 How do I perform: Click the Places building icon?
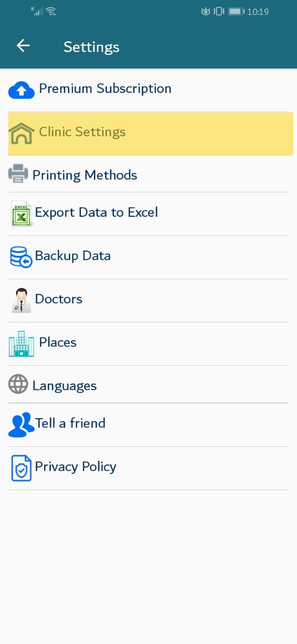point(22,344)
